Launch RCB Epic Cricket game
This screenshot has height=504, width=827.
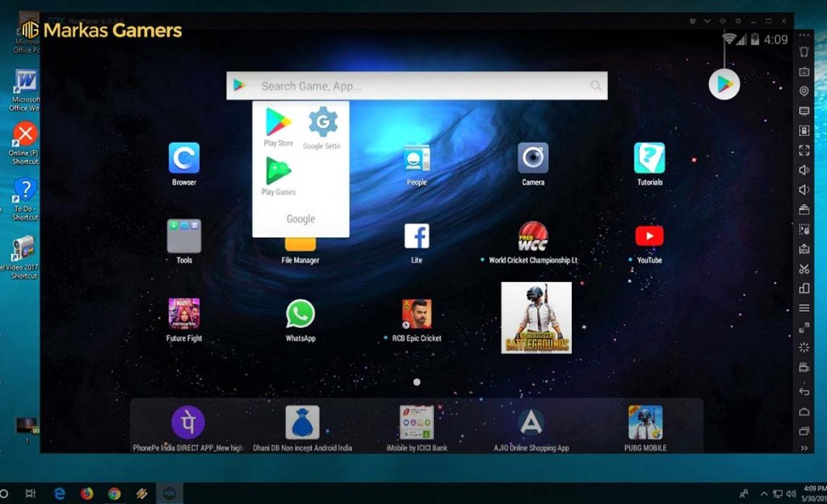[417, 313]
